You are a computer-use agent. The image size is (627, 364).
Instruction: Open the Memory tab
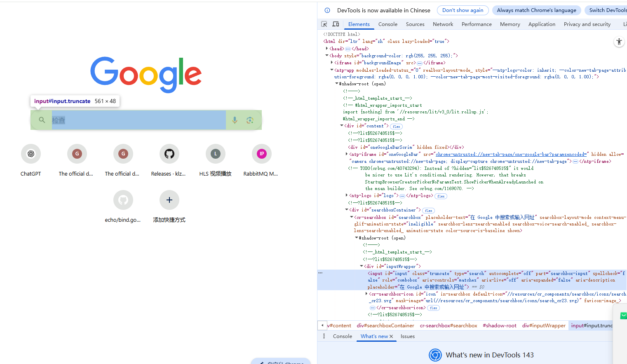point(510,24)
